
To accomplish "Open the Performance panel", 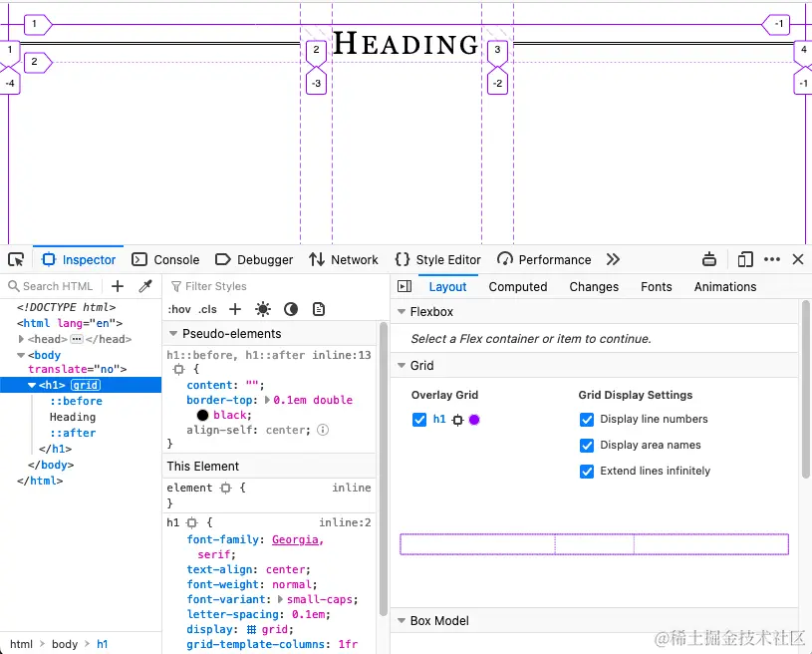I will [x=544, y=259].
